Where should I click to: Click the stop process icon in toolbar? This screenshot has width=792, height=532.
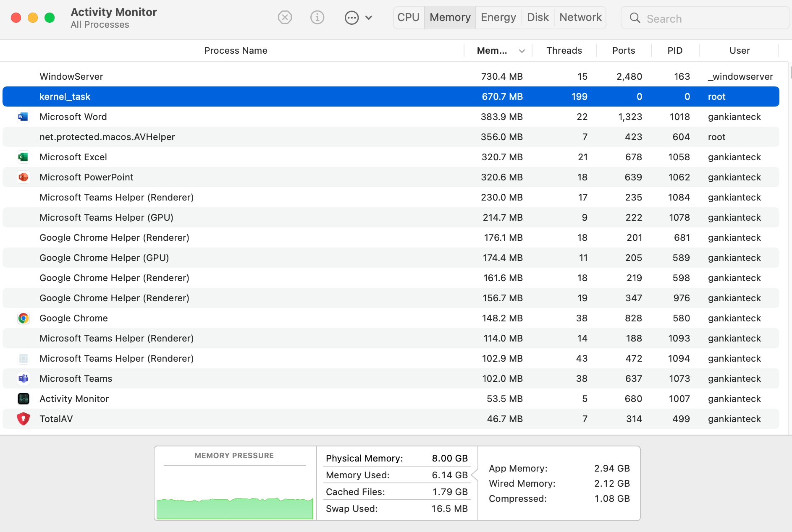point(285,18)
